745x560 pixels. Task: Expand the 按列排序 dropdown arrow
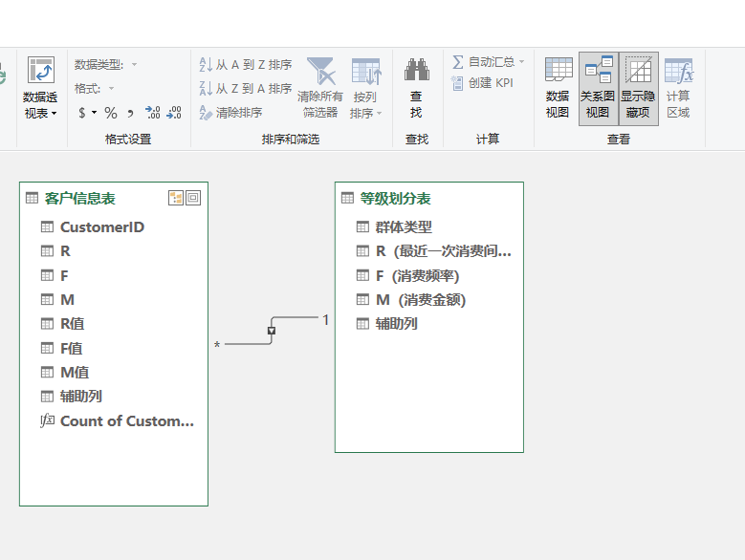click(x=379, y=114)
